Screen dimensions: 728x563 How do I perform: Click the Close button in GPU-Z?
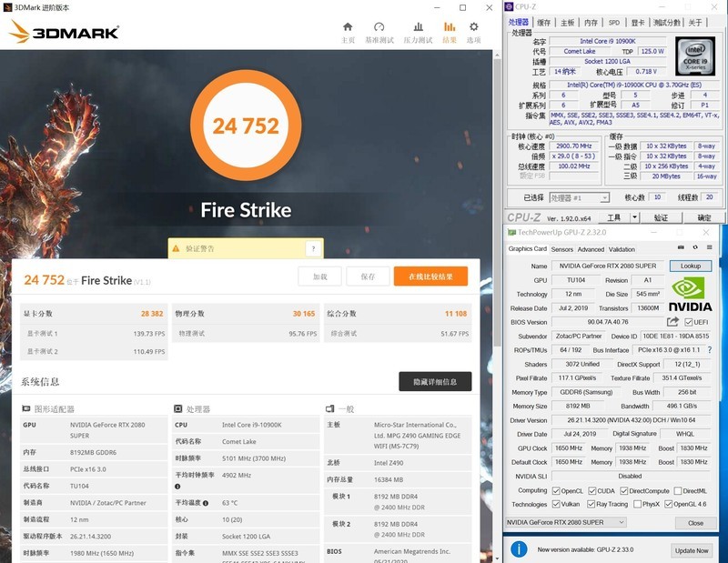[x=695, y=523]
